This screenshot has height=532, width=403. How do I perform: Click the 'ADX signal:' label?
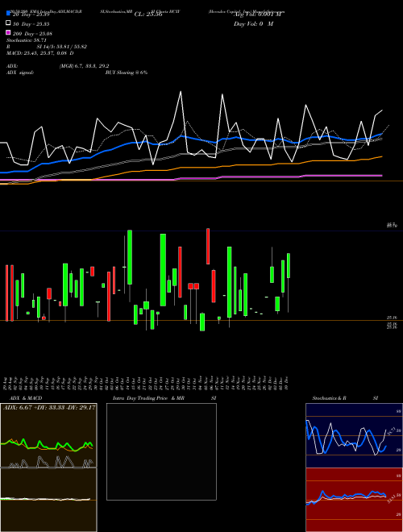(20, 73)
